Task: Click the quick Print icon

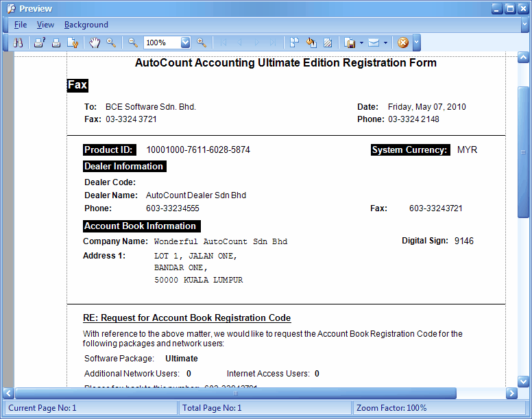Action: tap(56, 43)
